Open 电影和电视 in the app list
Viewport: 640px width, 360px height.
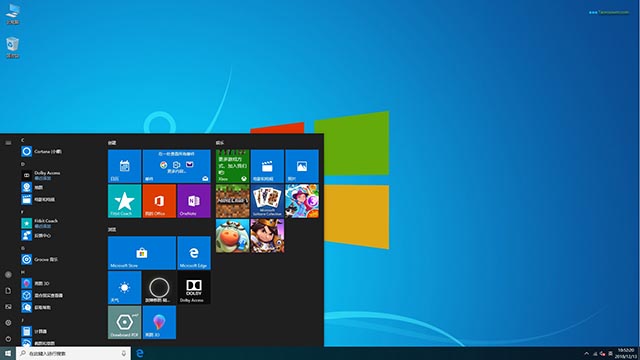coord(61,199)
